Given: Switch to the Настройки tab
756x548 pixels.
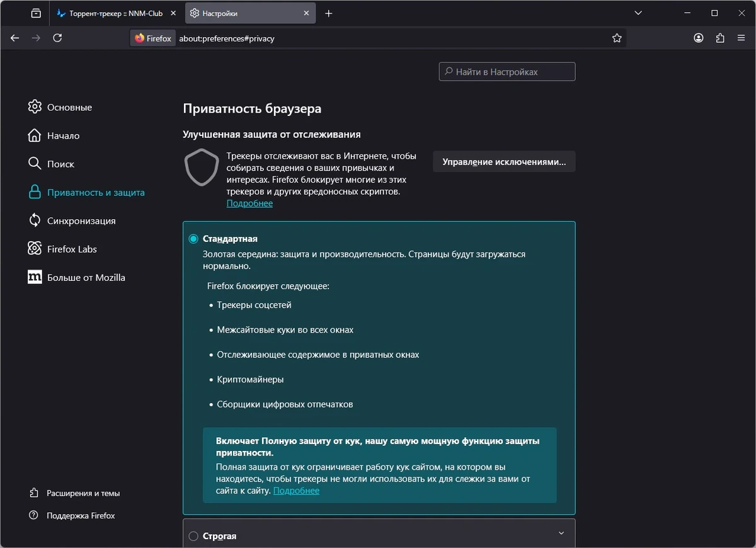Looking at the screenshot, I should (250, 13).
